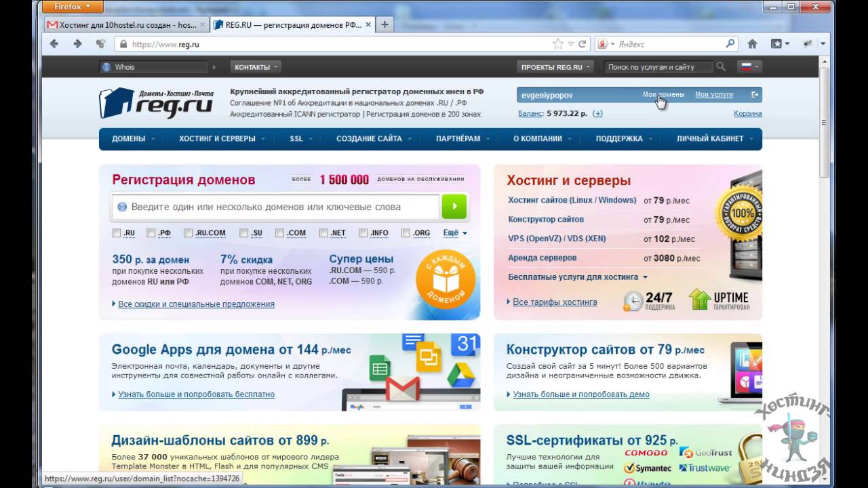The width and height of the screenshot is (868, 488).
Task: Click 100% guarantee gold badge
Action: tap(741, 213)
